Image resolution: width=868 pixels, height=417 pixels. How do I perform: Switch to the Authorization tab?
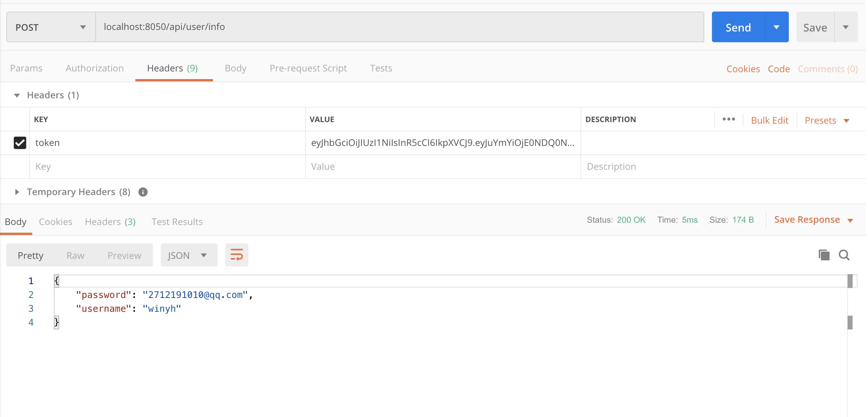95,68
